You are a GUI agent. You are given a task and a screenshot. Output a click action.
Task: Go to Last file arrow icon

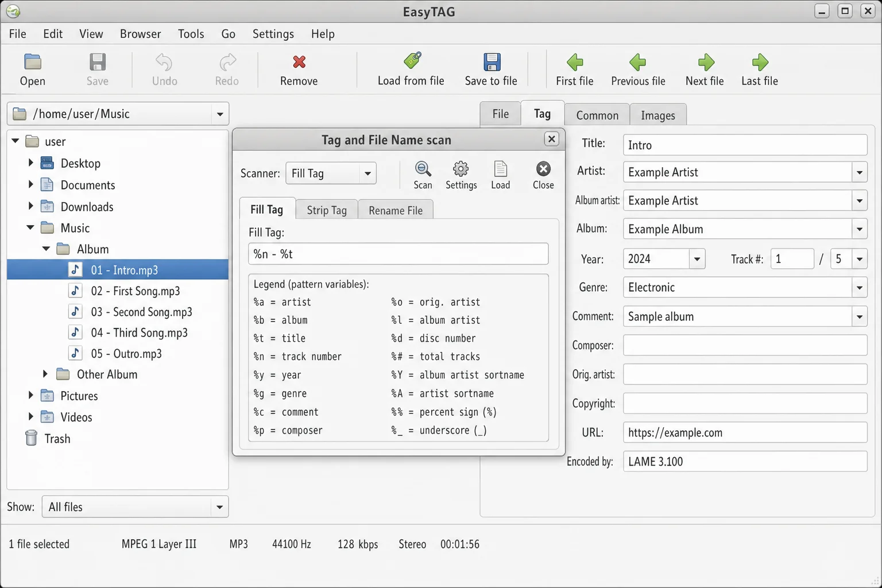tap(760, 61)
